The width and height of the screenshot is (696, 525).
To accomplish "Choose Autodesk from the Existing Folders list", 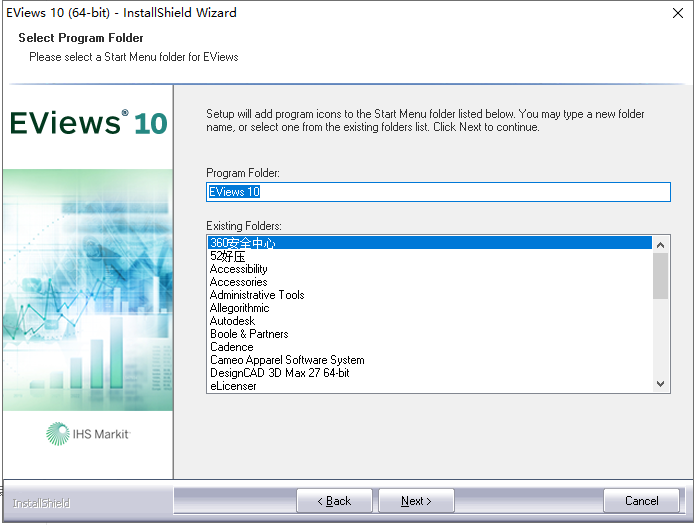I will tap(232, 321).
